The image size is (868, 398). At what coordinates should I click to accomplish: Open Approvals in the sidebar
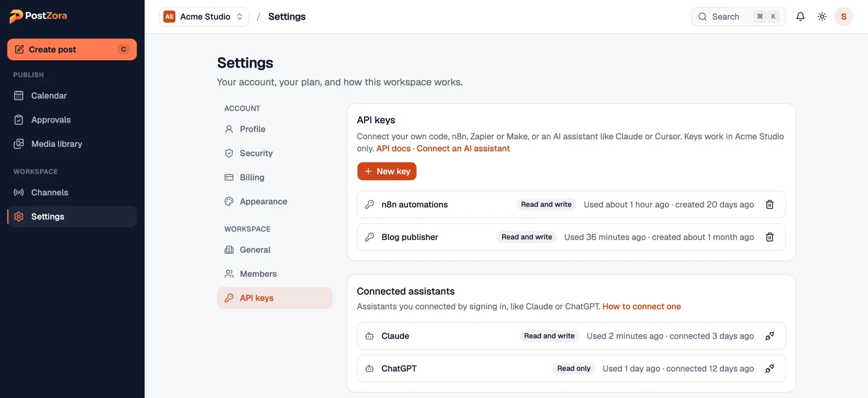click(72, 120)
